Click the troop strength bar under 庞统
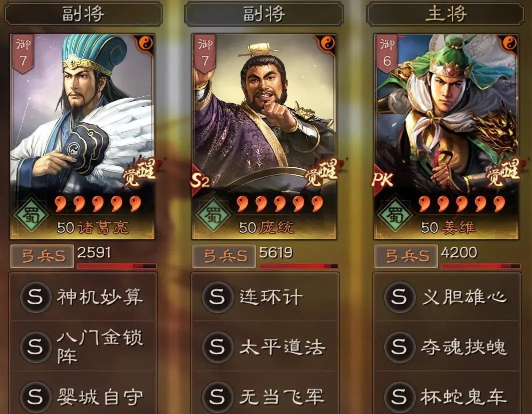Image resolution: width=532 pixels, height=414 pixels. click(298, 266)
